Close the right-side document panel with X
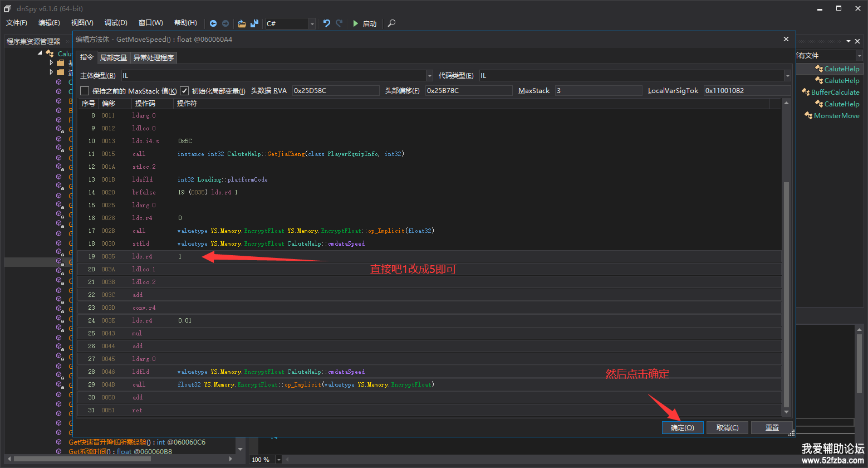 (858, 42)
